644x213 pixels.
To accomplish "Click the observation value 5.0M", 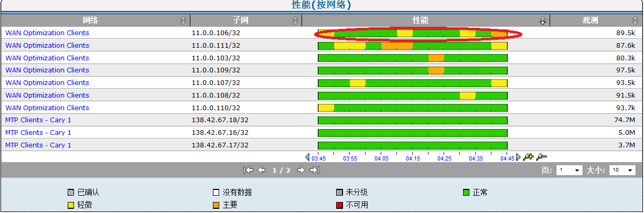I will 627,133.
